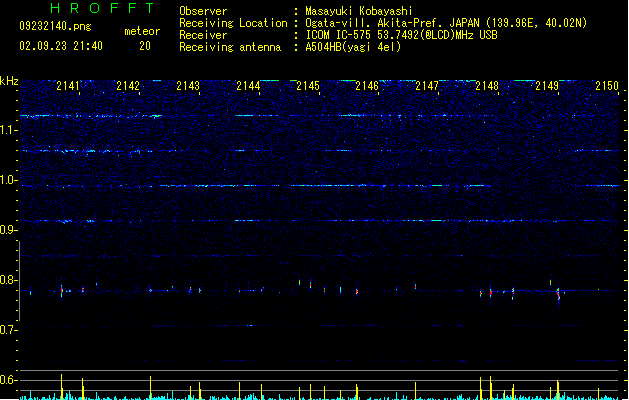Click the 2142 time marker
The height and width of the screenshot is (400, 629).
[128, 86]
